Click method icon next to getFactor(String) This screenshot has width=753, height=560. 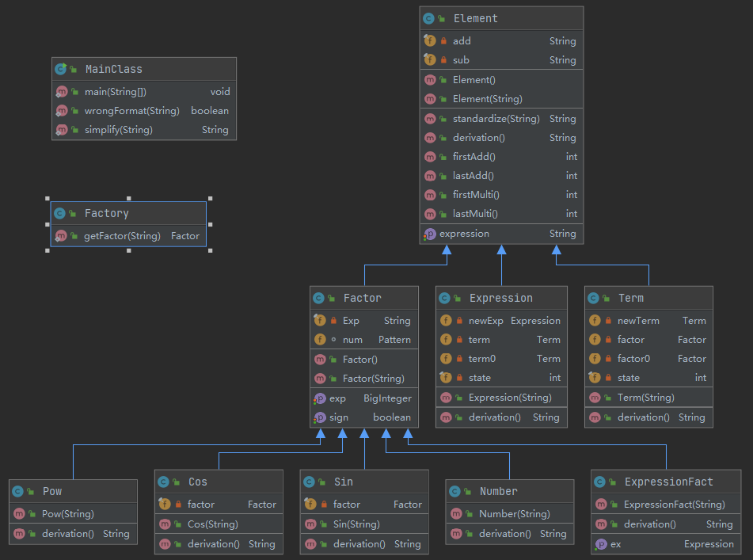[61, 236]
